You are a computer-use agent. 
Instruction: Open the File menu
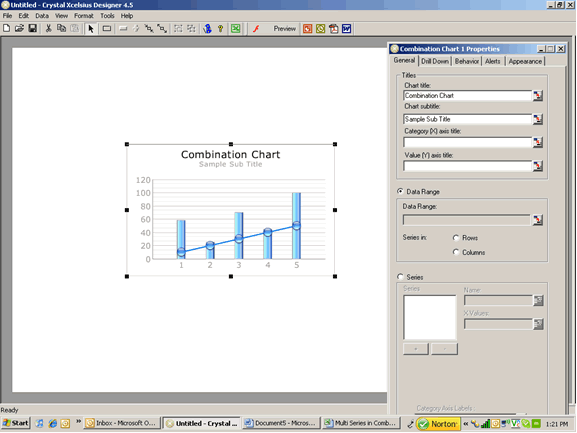click(7, 16)
